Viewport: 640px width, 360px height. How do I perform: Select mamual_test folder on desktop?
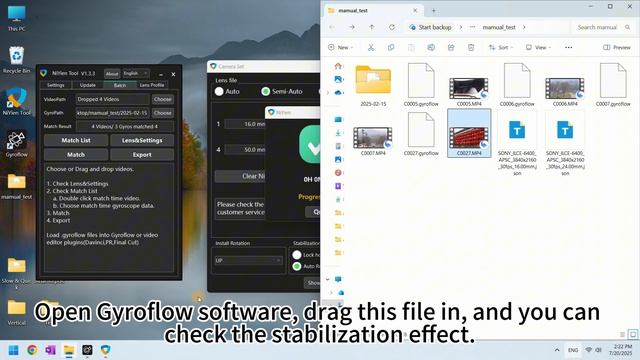tap(16, 186)
